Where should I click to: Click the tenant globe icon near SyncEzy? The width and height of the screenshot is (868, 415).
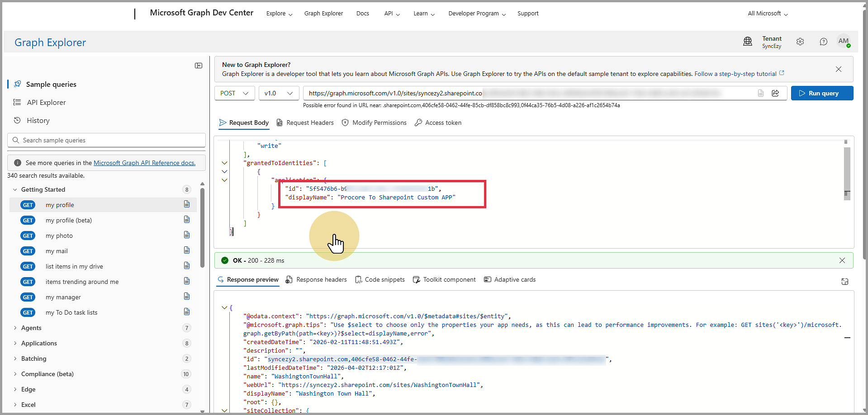tap(747, 41)
